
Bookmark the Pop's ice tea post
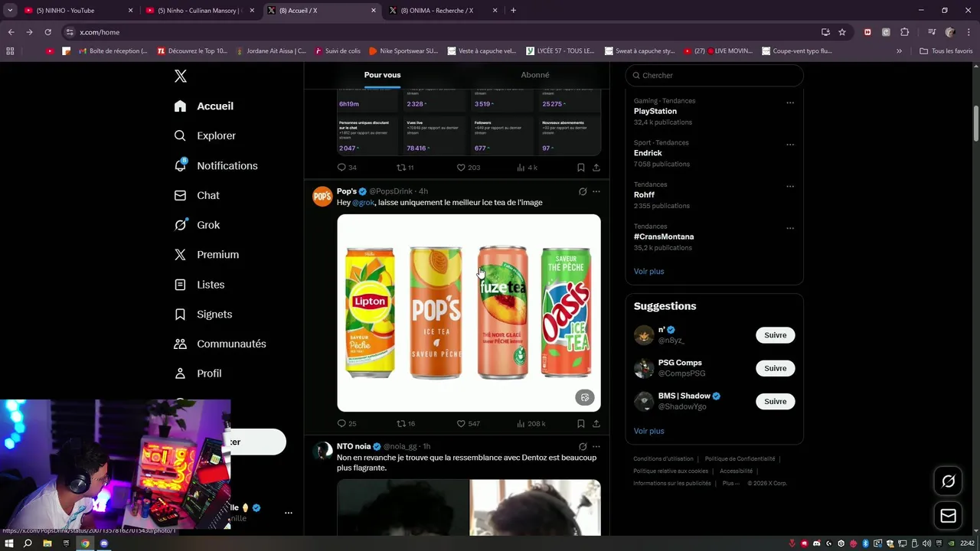(x=580, y=423)
